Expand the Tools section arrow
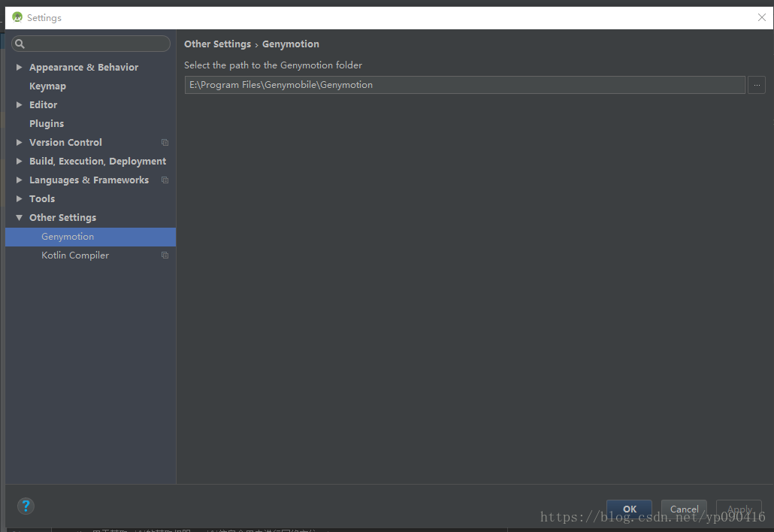Image resolution: width=774 pixels, height=532 pixels. [x=20, y=198]
